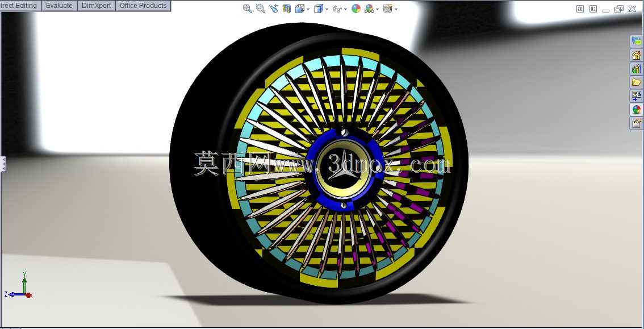Select the Zoom to Area tool
Viewport: 644px width, 329px height.
261,9
